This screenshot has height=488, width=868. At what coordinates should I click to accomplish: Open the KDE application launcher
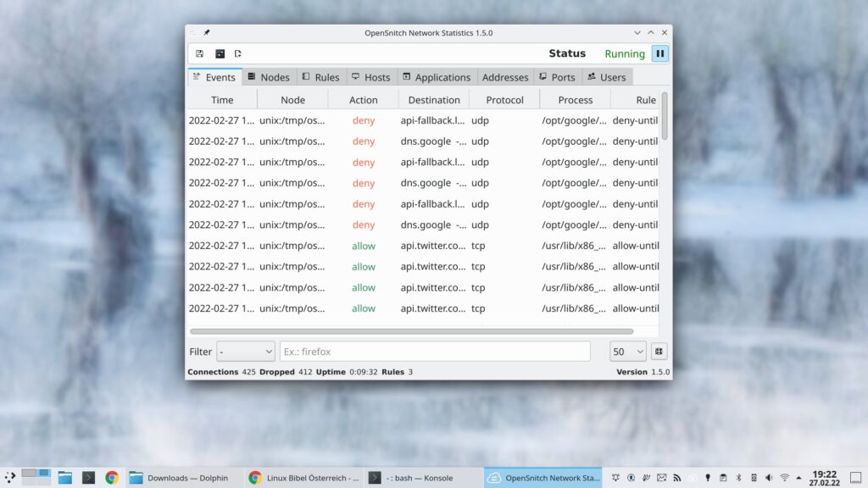[10, 478]
